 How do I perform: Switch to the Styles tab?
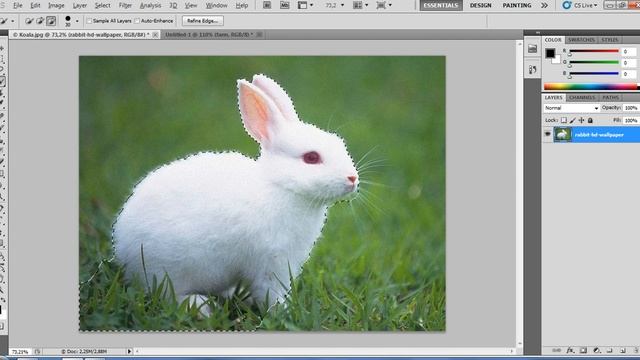pyautogui.click(x=610, y=40)
